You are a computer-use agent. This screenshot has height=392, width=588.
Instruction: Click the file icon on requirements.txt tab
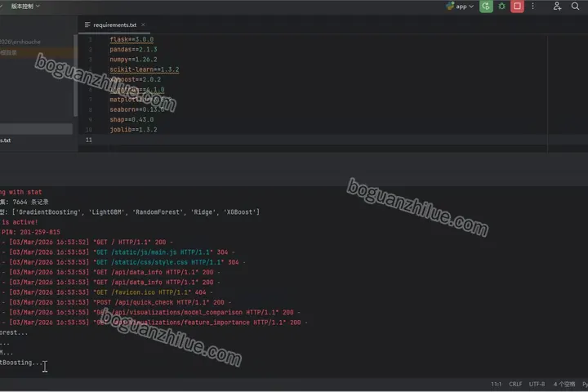click(87, 24)
